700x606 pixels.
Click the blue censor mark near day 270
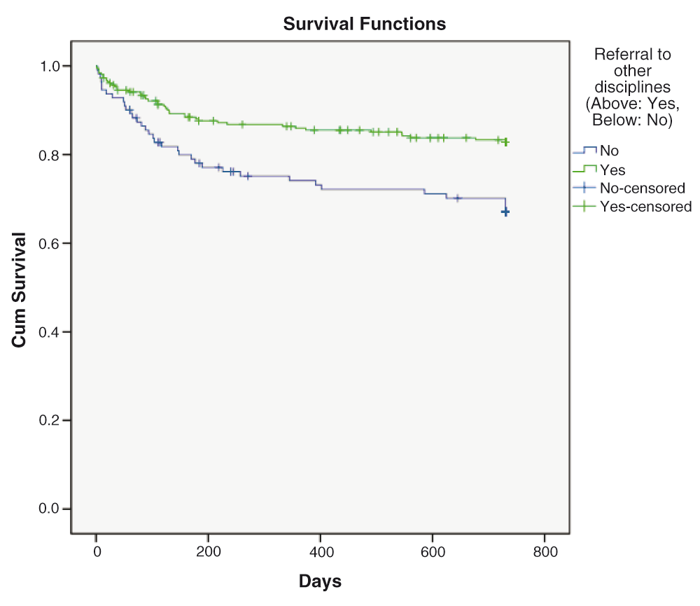point(248,176)
